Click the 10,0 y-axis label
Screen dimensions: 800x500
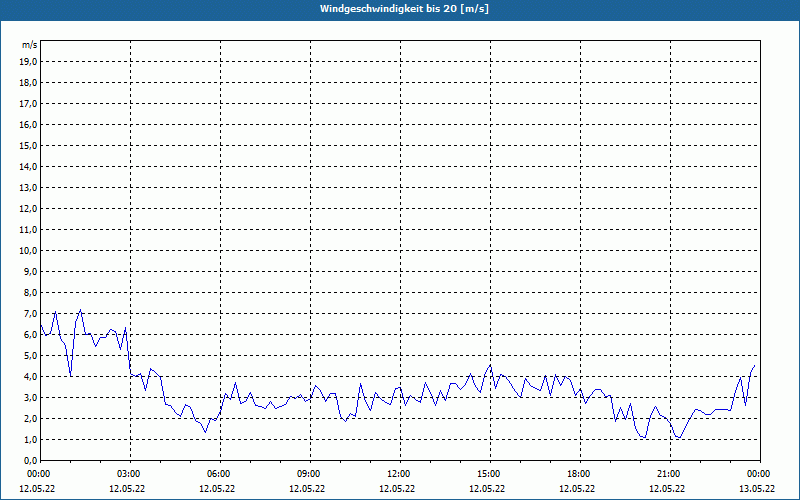click(x=28, y=251)
